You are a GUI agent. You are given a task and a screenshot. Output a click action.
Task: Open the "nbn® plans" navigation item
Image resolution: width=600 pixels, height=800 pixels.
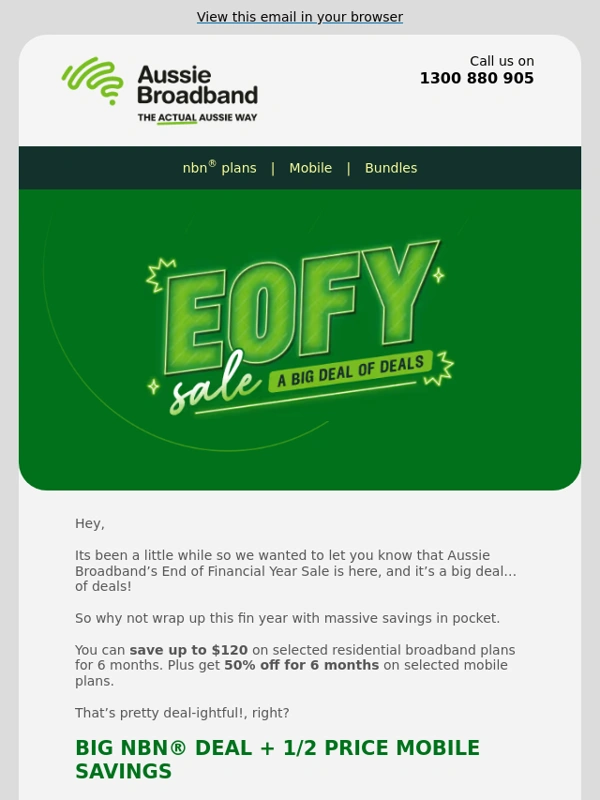(x=219, y=168)
